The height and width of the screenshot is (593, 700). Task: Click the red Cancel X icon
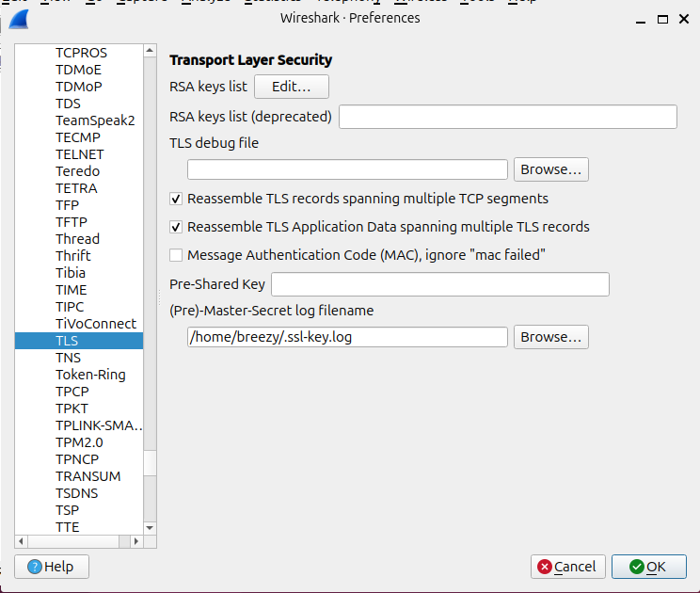(544, 567)
